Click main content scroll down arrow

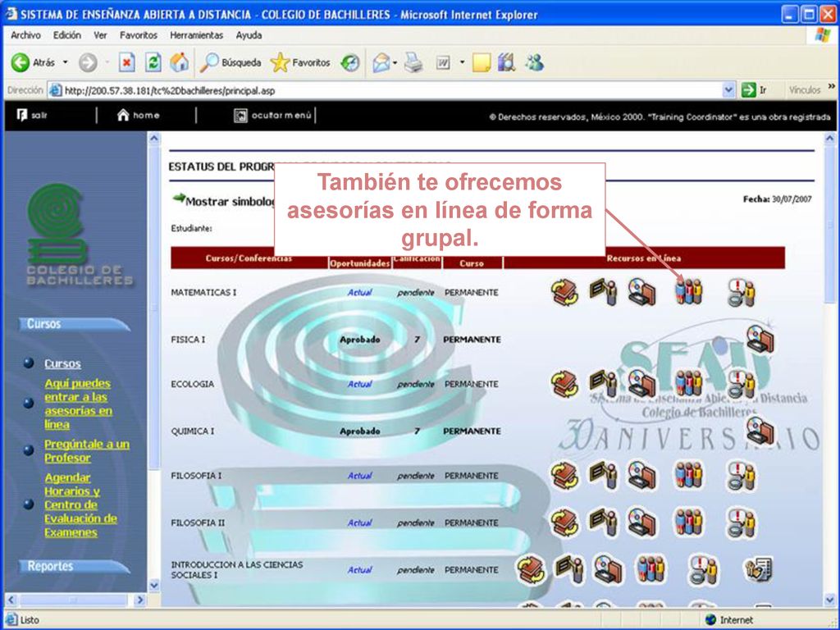click(x=830, y=600)
